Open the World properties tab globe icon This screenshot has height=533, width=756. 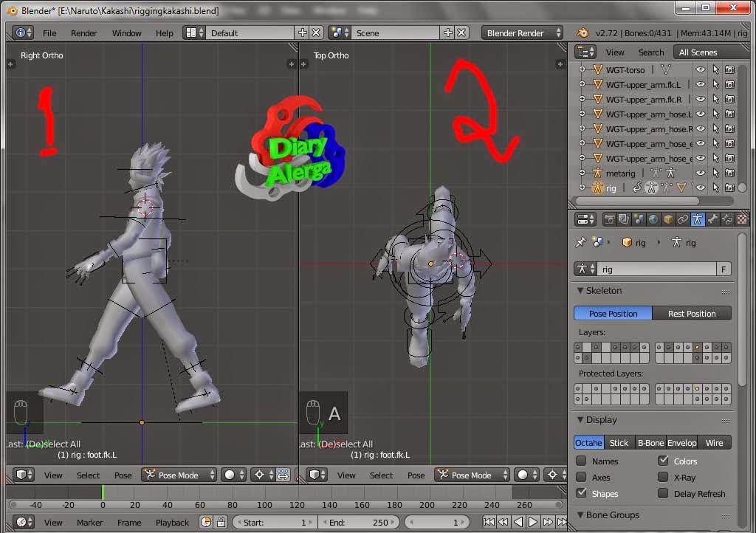653,219
